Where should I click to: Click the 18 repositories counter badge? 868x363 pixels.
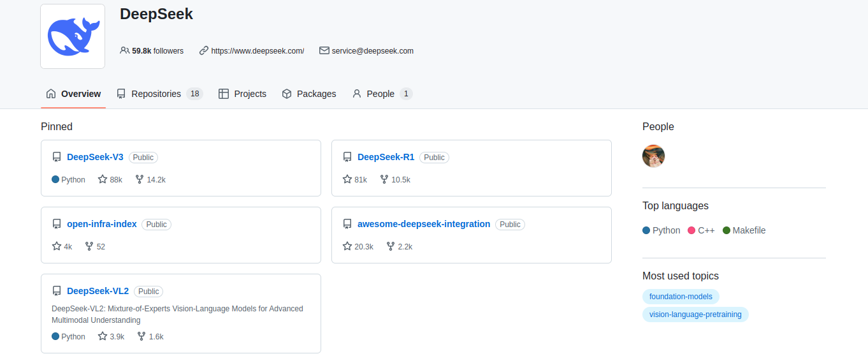coord(194,94)
